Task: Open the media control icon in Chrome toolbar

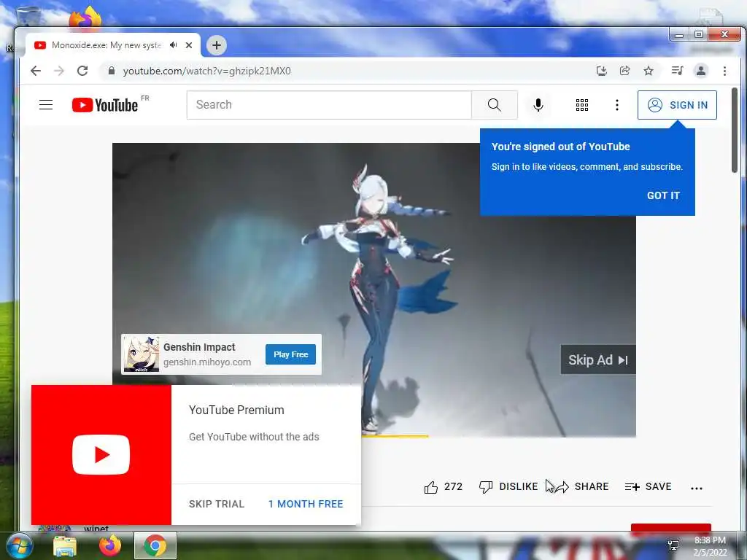Action: [x=677, y=71]
